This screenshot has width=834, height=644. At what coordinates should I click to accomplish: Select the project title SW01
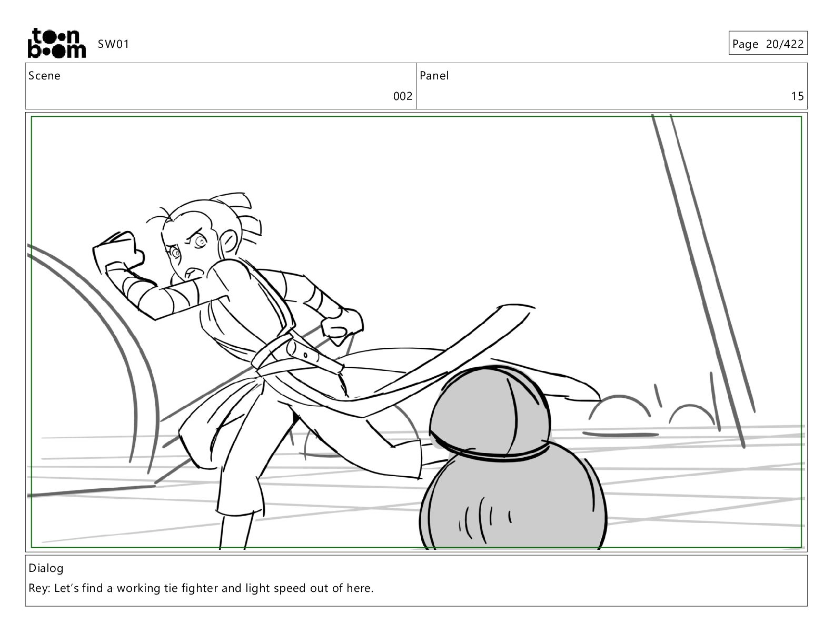pyautogui.click(x=113, y=44)
